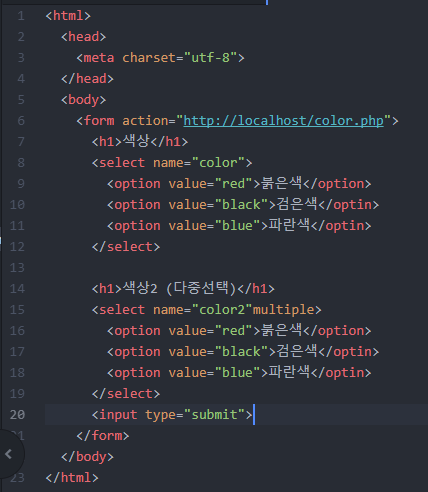Click the 검은색 option on line 17

tap(243, 352)
